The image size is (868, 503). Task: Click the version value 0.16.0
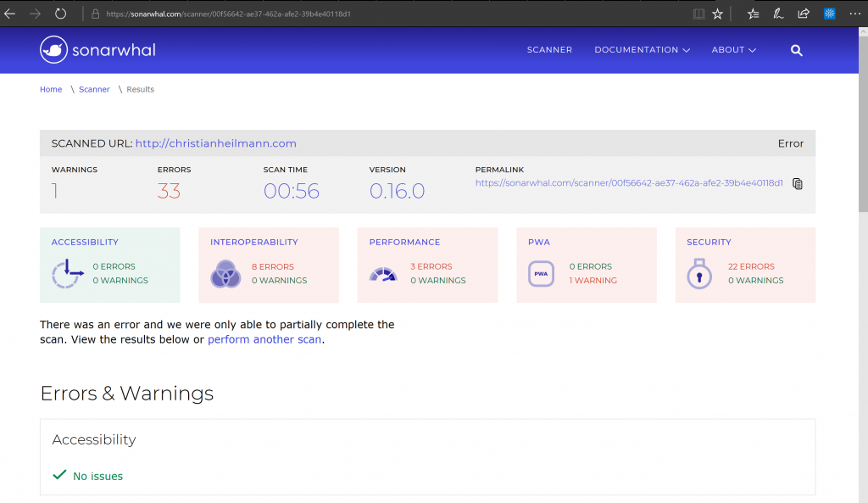[x=397, y=191]
